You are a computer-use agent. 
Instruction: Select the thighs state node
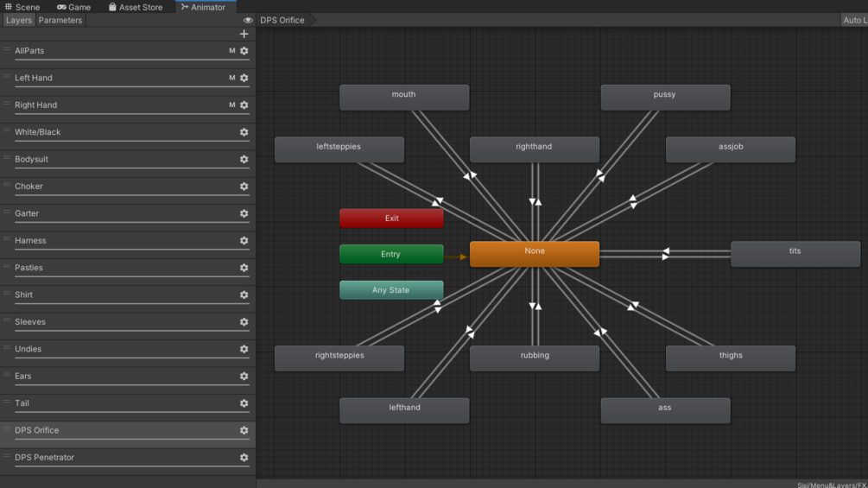click(731, 358)
